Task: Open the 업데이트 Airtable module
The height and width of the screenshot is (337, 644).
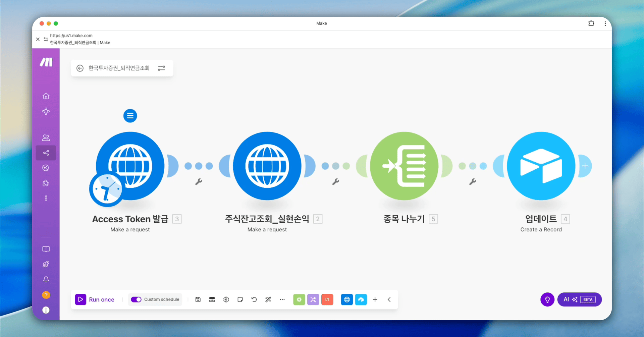Action: pos(541,166)
